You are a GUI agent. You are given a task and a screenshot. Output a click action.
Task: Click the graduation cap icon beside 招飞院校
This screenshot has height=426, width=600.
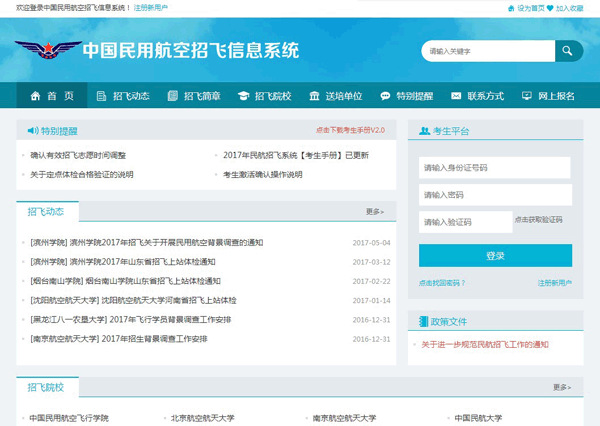click(x=242, y=96)
